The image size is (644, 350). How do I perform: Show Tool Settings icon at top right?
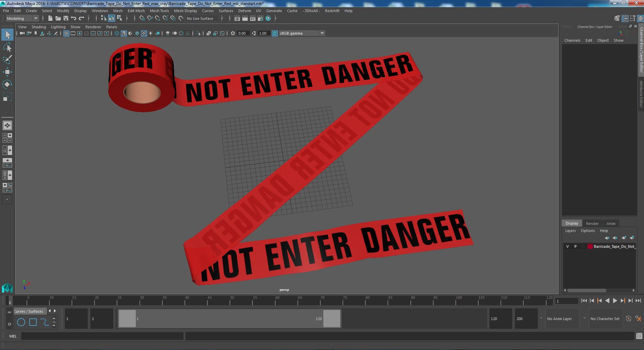633,18
